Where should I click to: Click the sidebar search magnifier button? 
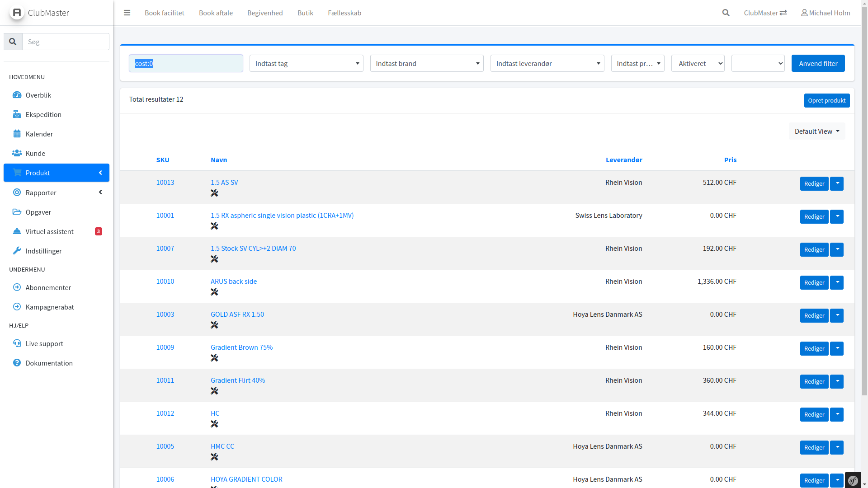coord(13,42)
